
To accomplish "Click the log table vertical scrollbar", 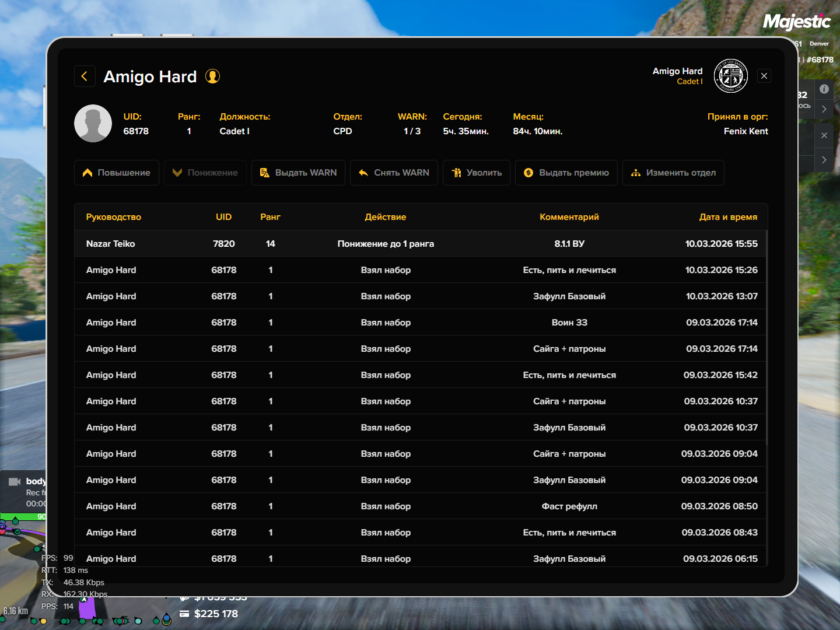I will point(766,350).
